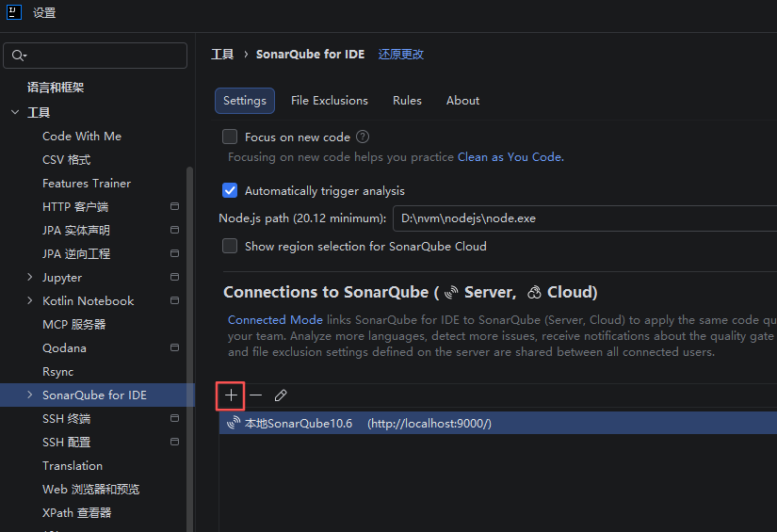This screenshot has width=777, height=532.
Task: Remove the selected SonarQube connection
Action: tap(255, 395)
